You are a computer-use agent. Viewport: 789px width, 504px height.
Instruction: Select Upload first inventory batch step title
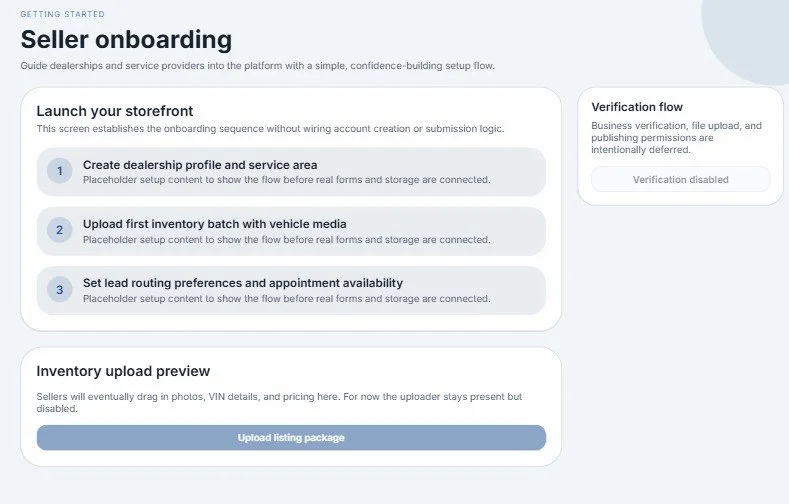point(214,224)
